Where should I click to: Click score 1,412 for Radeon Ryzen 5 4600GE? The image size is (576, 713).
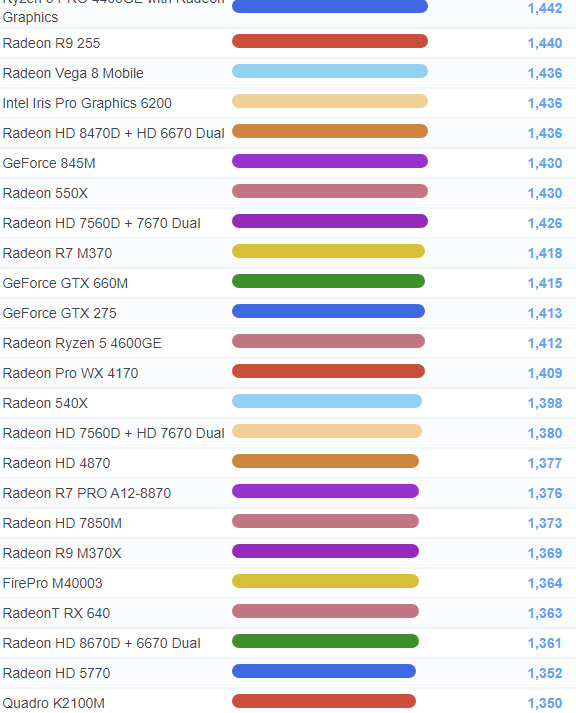tap(545, 343)
